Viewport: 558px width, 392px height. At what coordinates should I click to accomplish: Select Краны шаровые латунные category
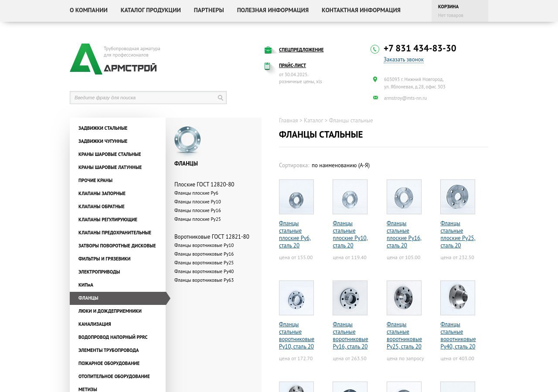(x=118, y=167)
